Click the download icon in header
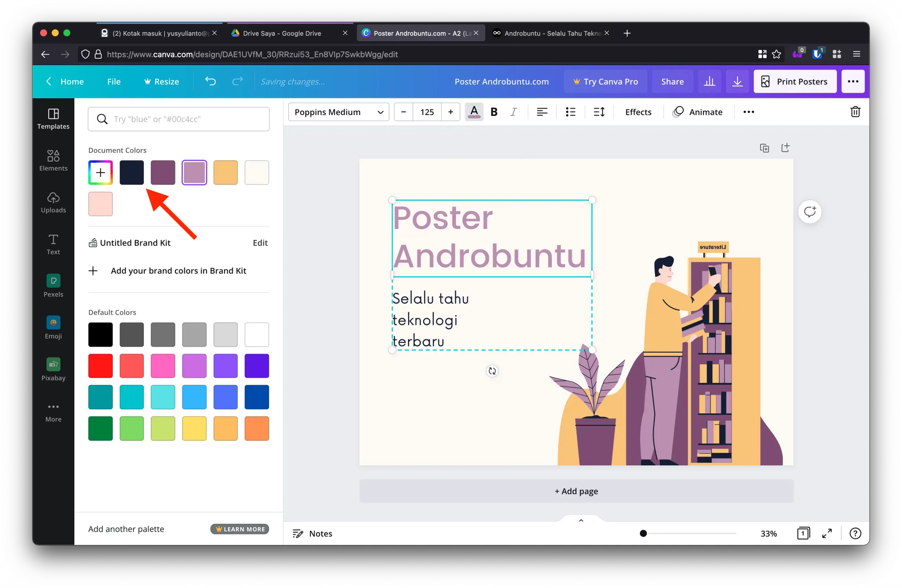Viewport: 902px width, 588px height. tap(737, 81)
